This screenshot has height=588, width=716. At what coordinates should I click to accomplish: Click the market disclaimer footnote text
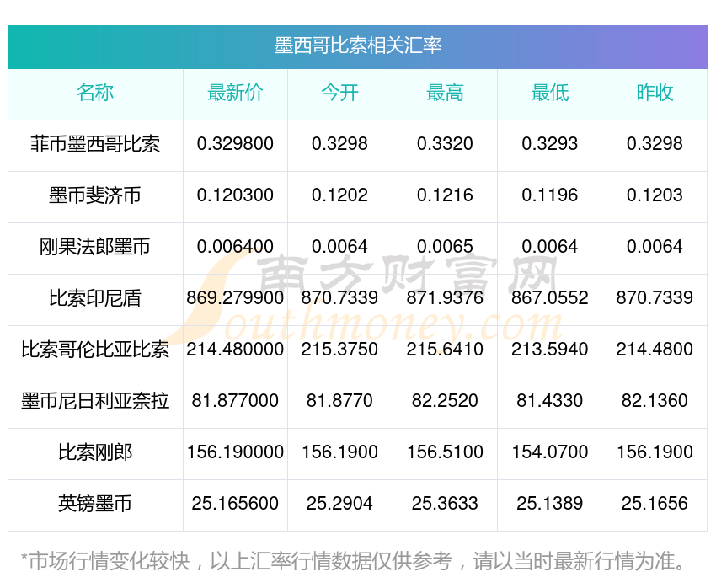[x=352, y=562]
